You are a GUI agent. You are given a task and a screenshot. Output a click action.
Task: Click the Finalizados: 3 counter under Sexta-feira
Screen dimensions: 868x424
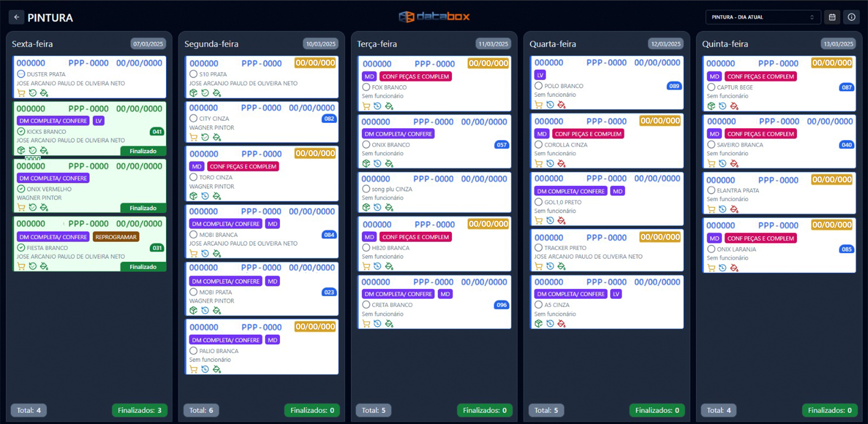pos(139,410)
